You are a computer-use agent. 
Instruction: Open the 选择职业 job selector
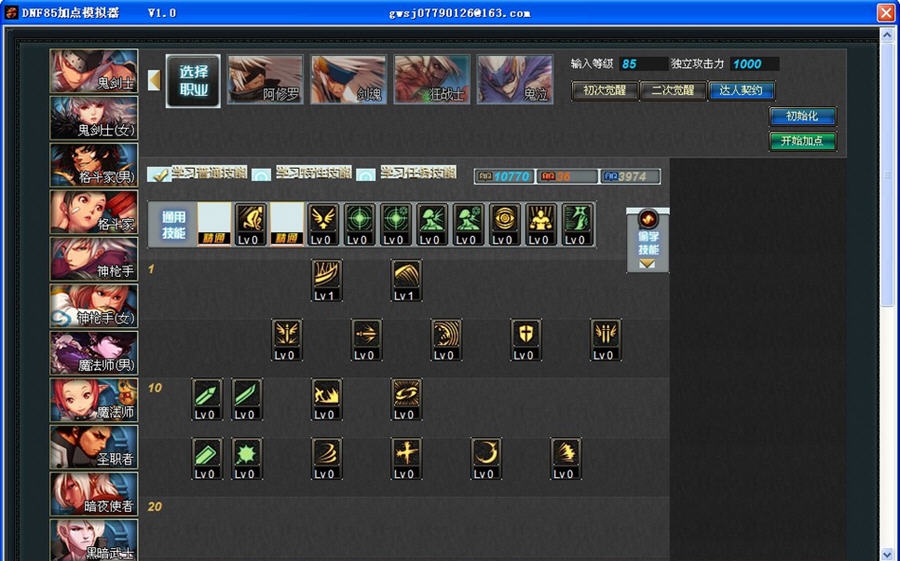193,81
